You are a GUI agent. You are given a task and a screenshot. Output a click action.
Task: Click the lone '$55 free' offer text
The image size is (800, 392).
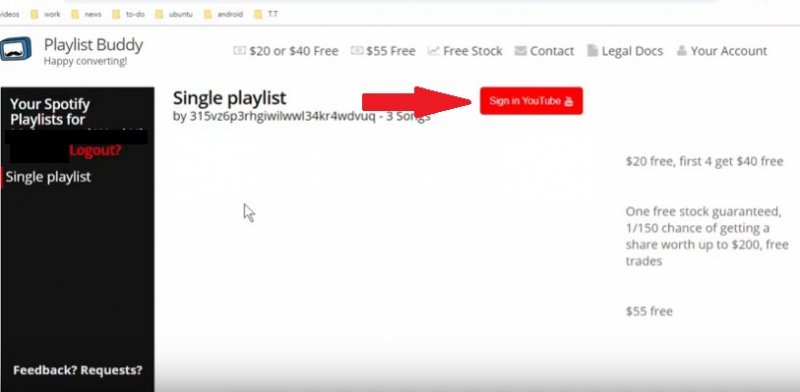[x=649, y=311]
